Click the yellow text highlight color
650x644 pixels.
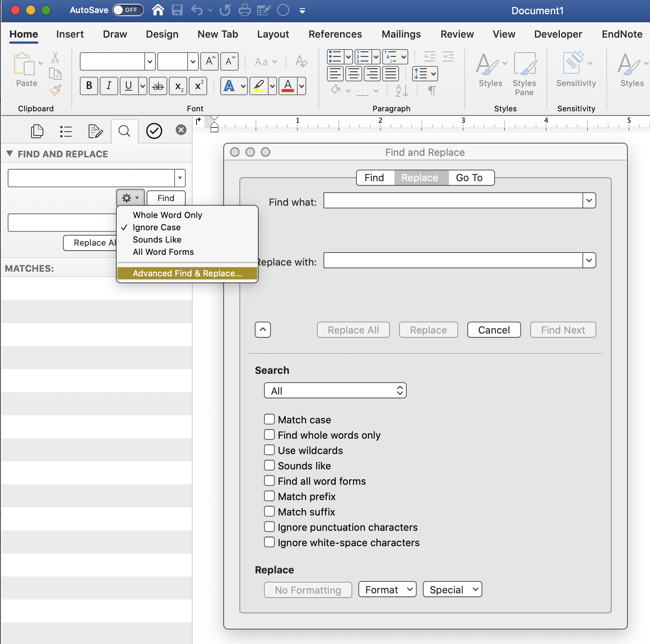(259, 86)
